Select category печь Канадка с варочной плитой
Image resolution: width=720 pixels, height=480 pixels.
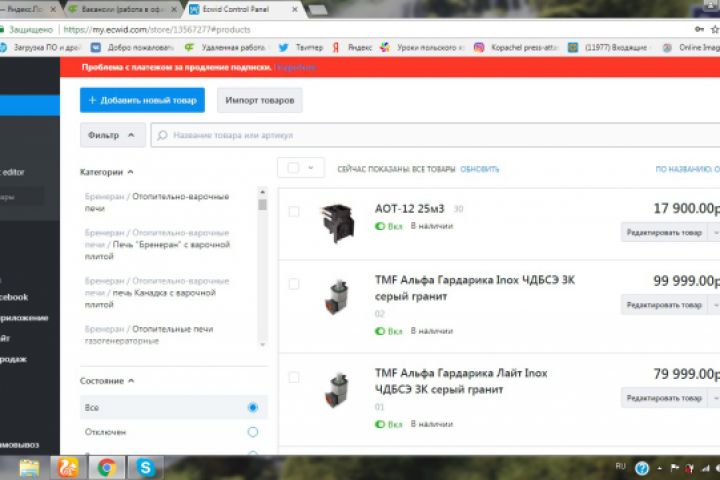pos(157,293)
